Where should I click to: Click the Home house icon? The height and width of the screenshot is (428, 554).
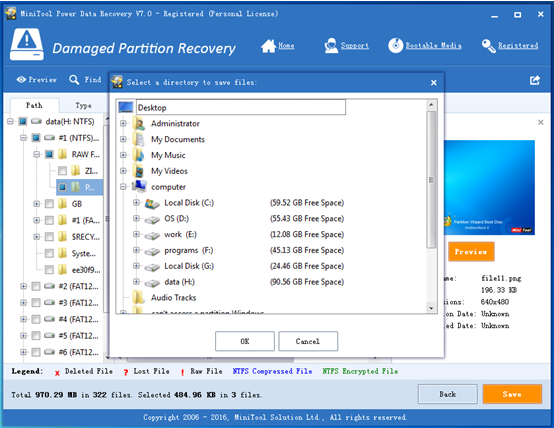tap(268, 46)
